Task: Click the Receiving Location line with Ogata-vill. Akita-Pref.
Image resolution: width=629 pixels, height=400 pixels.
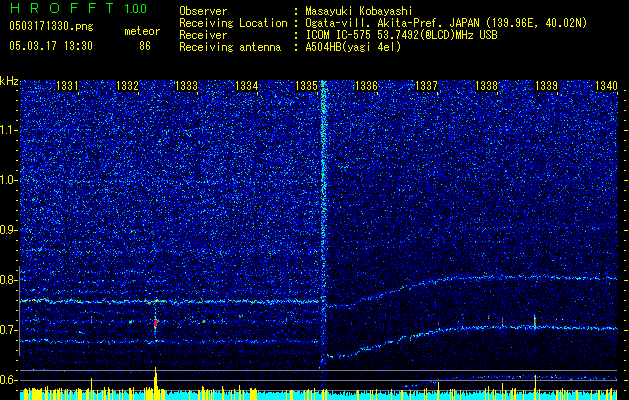Action: [x=383, y=23]
